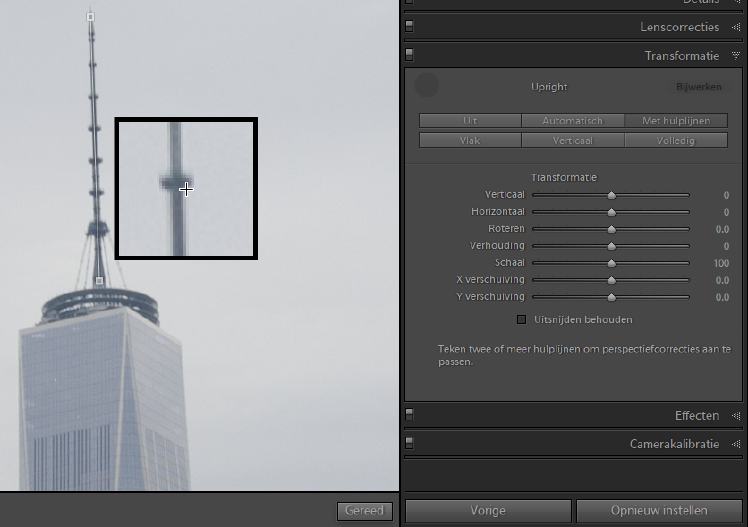Click the Verticaal value field
Viewport: 748px width, 527px height.
[726, 195]
